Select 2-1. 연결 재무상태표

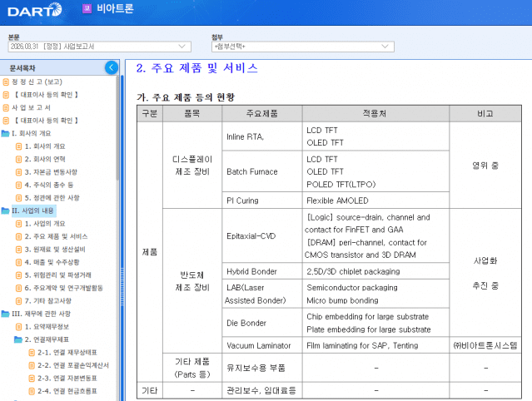(67, 353)
